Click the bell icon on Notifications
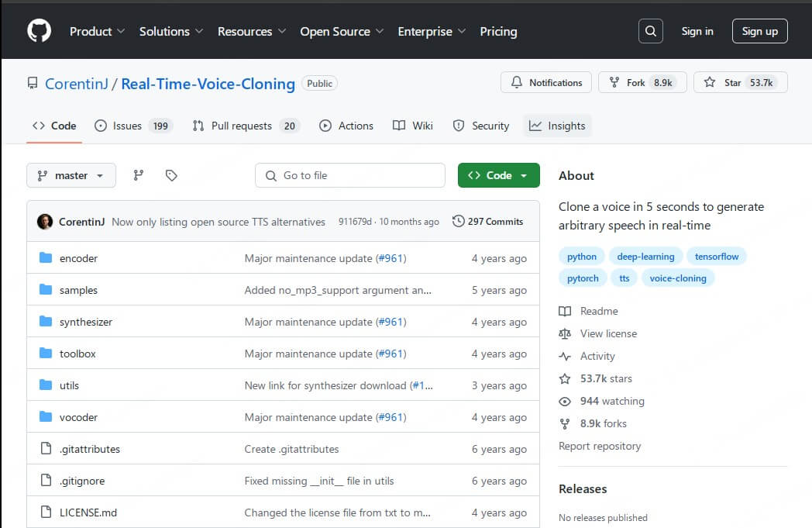 point(516,82)
